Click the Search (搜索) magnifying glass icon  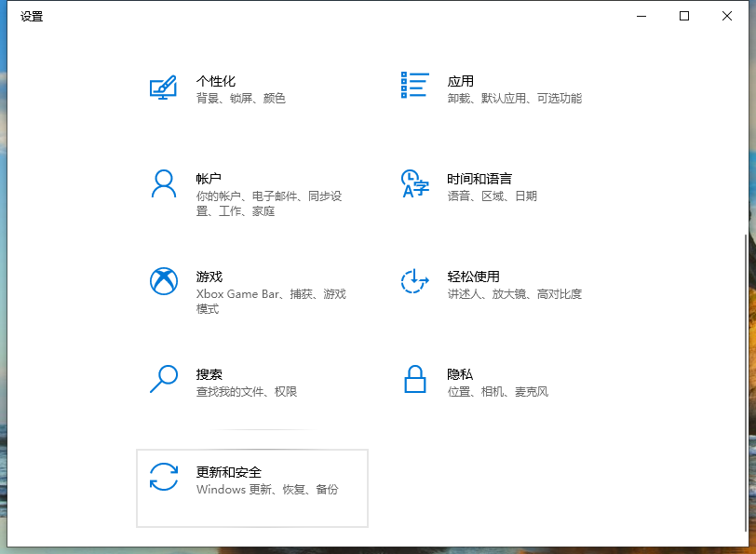pos(164,379)
